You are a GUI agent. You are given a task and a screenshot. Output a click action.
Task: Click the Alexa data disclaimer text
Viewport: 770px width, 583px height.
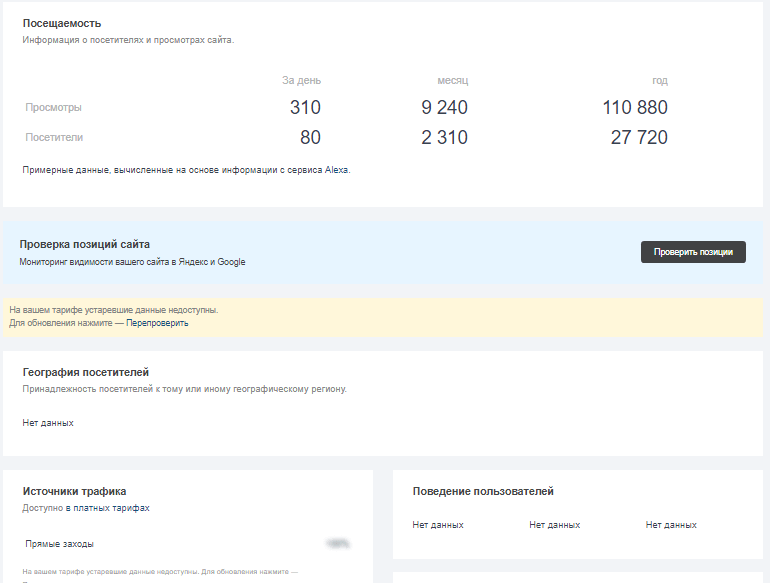tap(186, 170)
